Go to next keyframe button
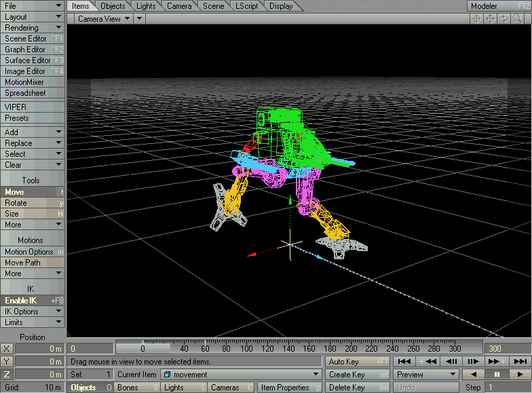532x393 pixels. (x=497, y=361)
